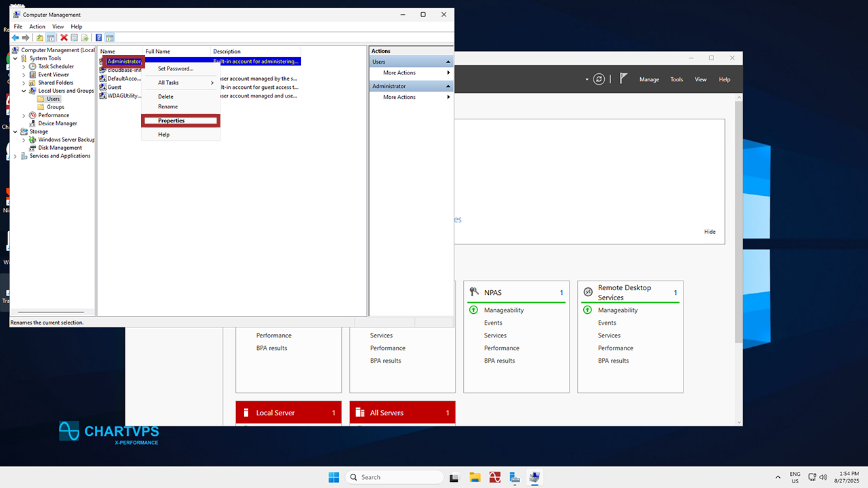Open the Action menu in the menu bar

37,26
